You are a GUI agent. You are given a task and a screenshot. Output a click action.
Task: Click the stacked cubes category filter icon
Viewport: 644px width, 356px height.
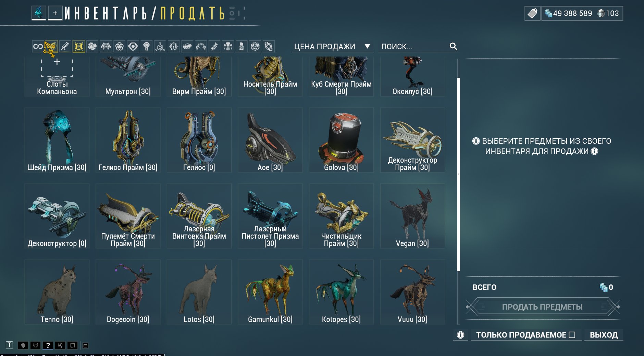92,46
